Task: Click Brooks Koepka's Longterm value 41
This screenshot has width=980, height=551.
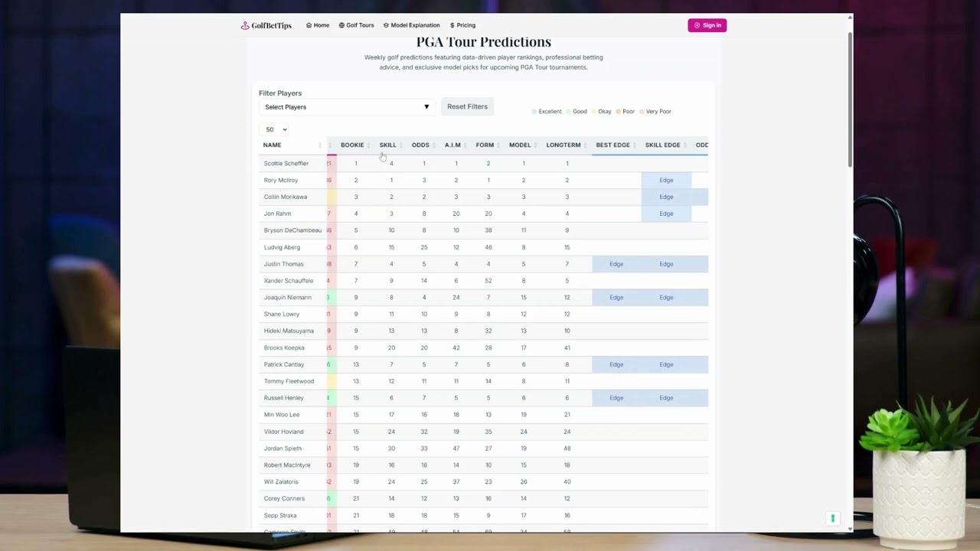Action: tap(567, 347)
